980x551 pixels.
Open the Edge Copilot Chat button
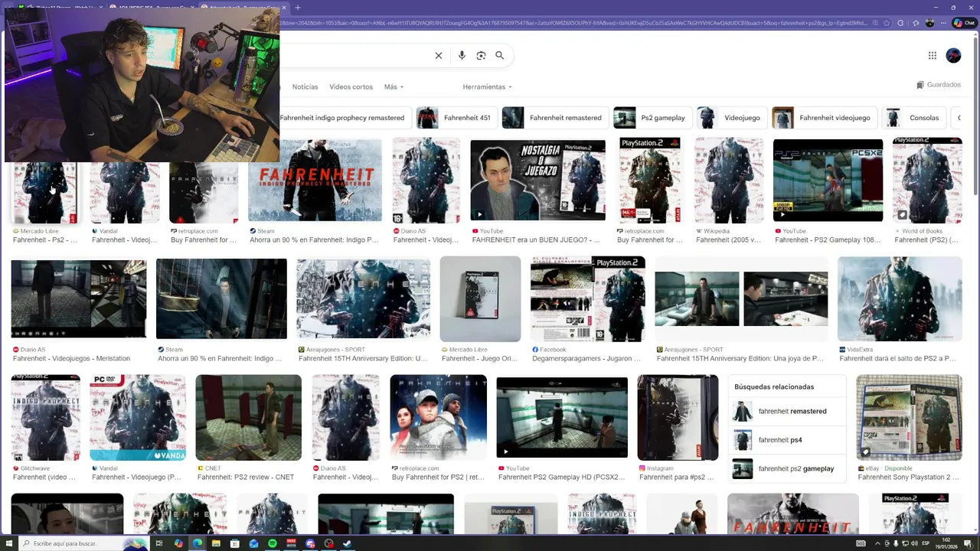[964, 23]
